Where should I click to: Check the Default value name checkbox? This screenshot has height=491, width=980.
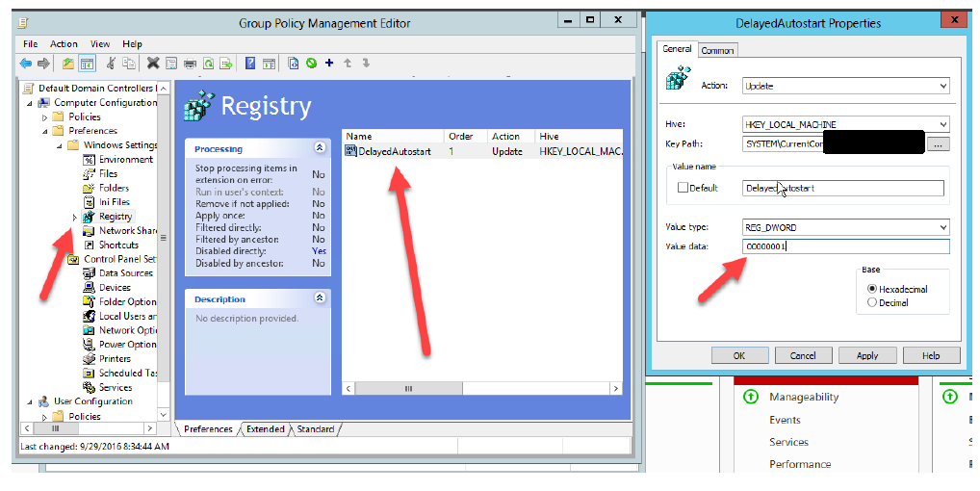coord(683,188)
